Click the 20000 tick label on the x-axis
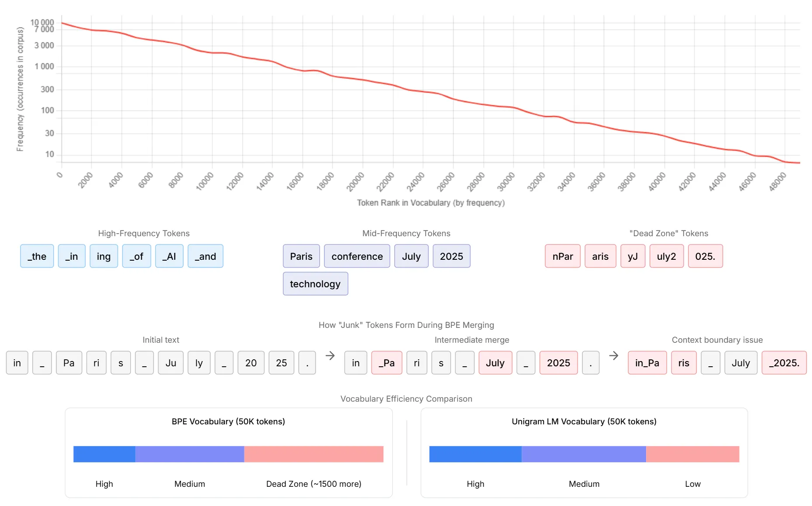This screenshot has height=506, width=812. 356,181
